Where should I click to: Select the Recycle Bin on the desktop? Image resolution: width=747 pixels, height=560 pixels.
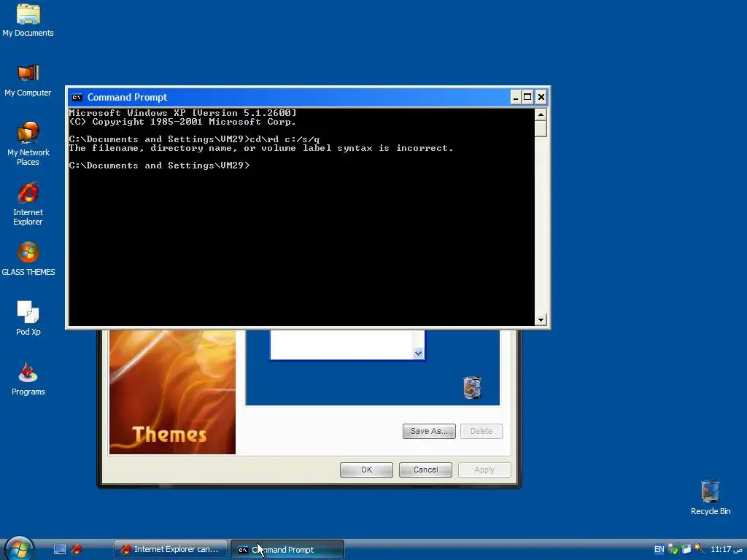pos(710,497)
